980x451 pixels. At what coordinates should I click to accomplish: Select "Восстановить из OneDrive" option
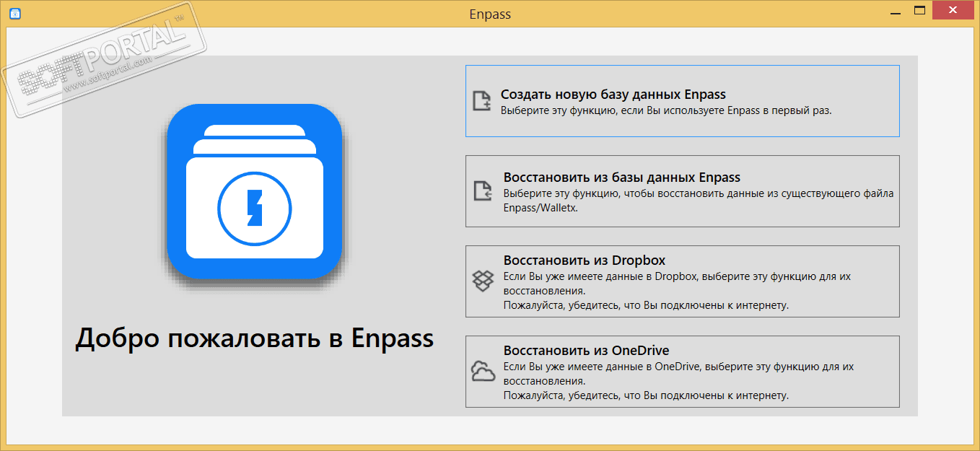pyautogui.click(x=683, y=372)
